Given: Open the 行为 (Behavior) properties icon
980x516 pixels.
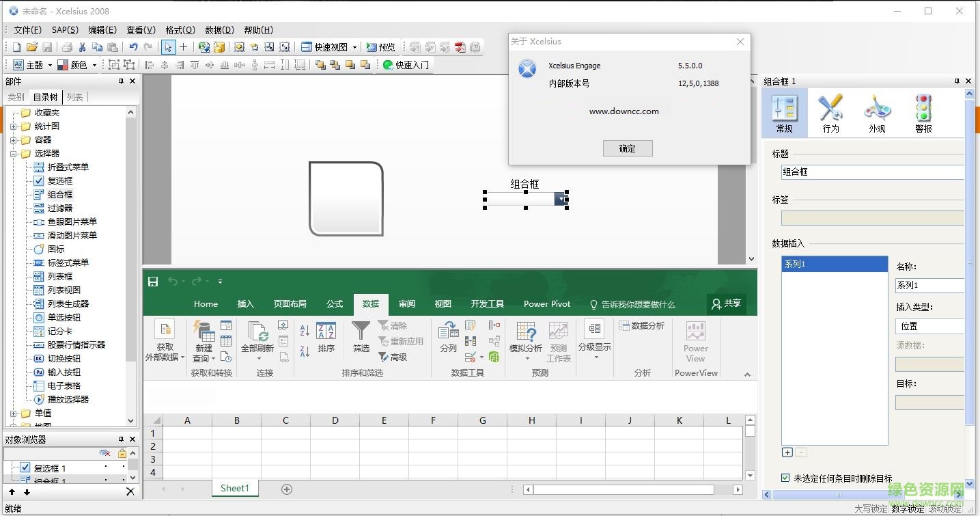Looking at the screenshot, I should [830, 113].
